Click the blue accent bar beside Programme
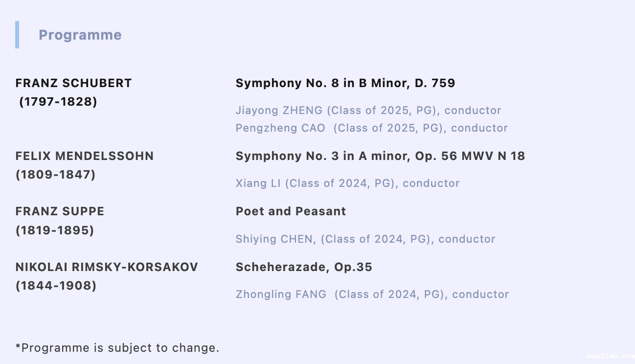This screenshot has height=364, width=635. [17, 35]
